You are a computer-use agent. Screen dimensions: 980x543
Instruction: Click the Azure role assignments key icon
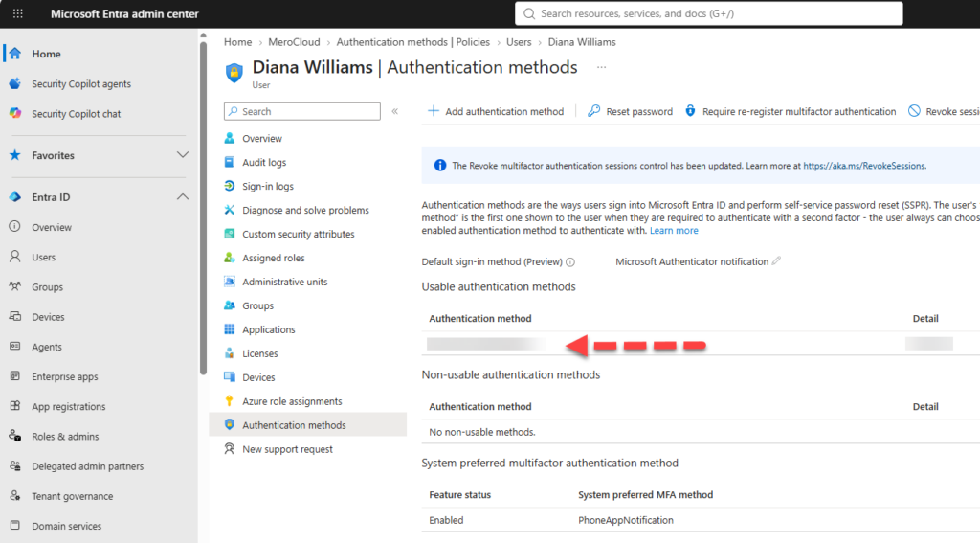click(x=230, y=401)
